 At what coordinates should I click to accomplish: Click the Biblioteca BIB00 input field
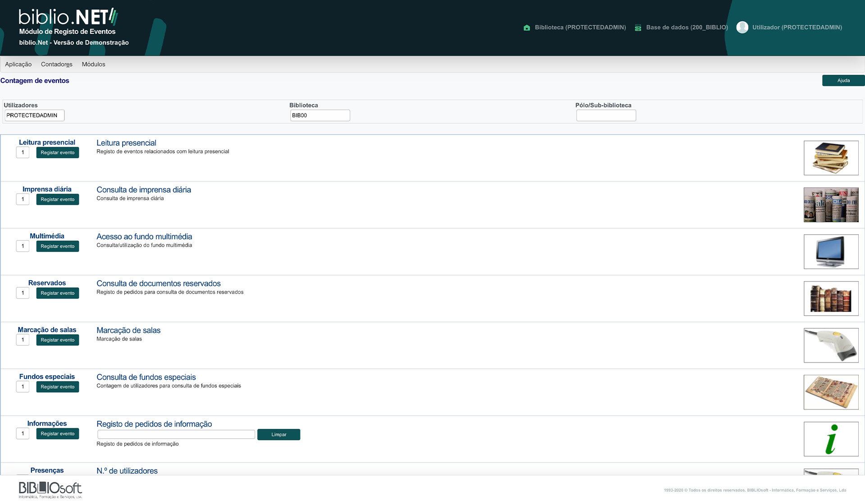(x=320, y=115)
